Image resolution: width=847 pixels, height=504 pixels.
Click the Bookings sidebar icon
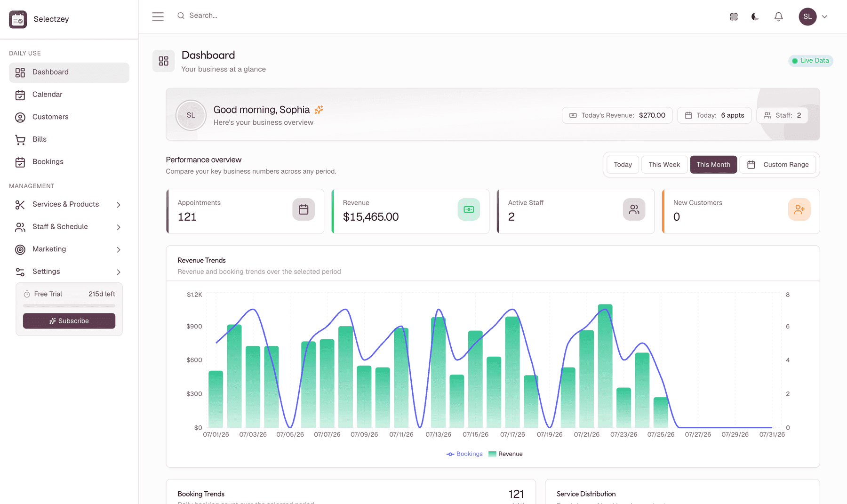(x=20, y=162)
